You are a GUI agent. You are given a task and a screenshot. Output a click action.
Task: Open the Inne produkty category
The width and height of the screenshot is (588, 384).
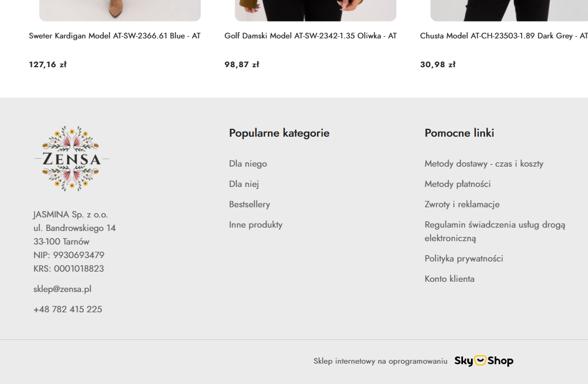pyautogui.click(x=256, y=225)
